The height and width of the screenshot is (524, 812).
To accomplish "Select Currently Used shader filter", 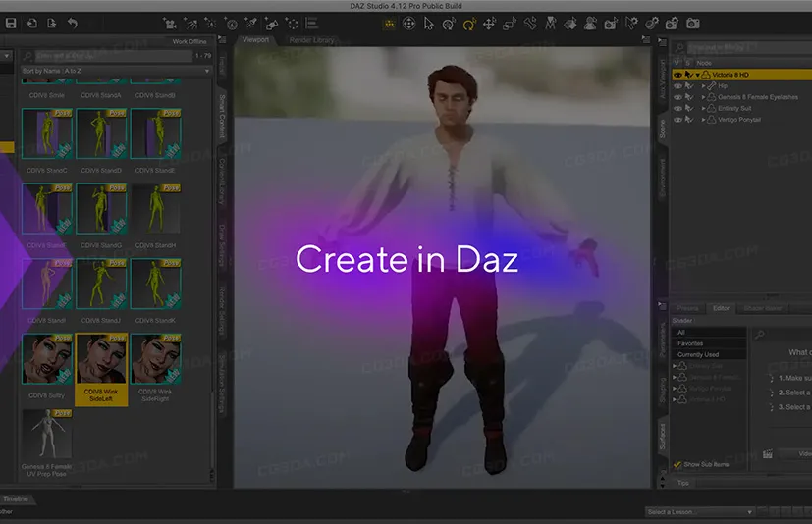I will coord(698,354).
